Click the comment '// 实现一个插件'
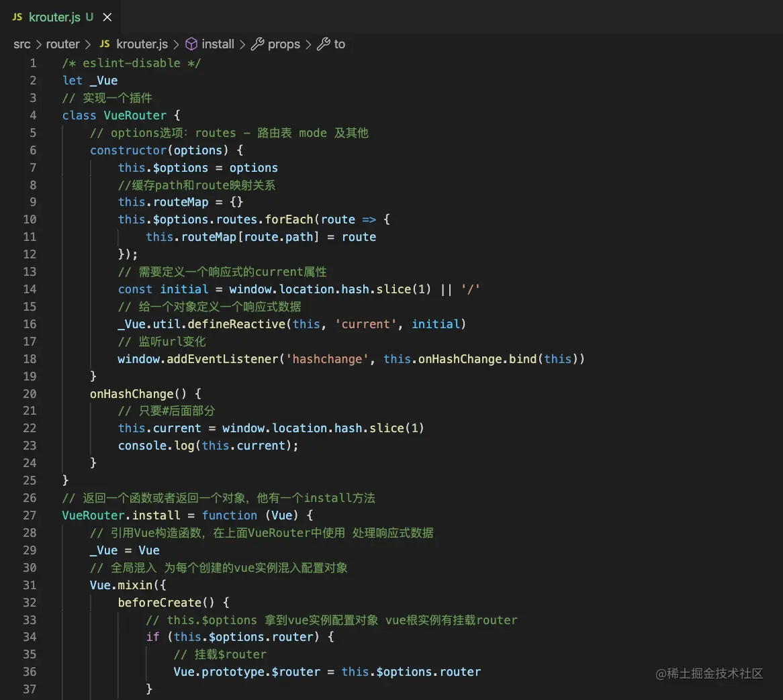 point(107,98)
